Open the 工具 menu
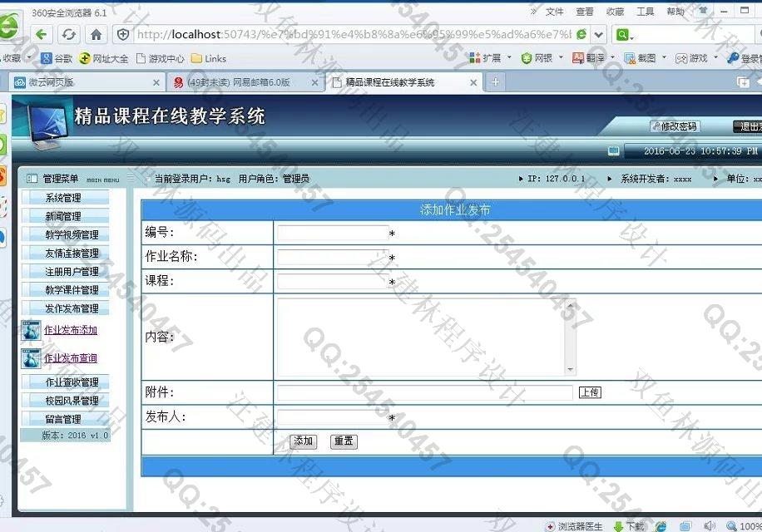The width and height of the screenshot is (762, 532). (x=645, y=12)
